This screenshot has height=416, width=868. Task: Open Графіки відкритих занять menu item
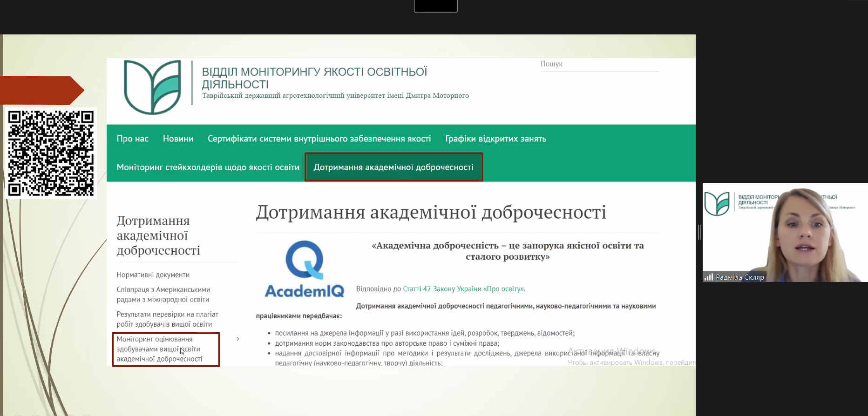496,139
